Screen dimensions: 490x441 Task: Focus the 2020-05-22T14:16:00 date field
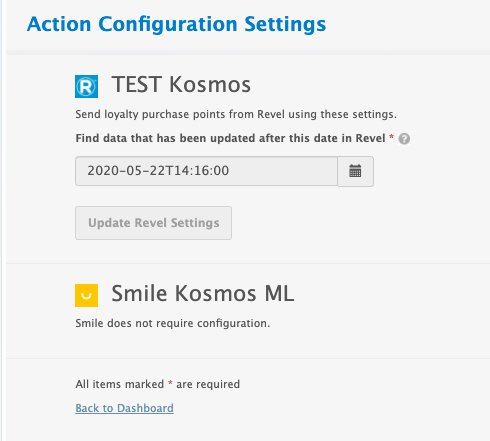coord(206,171)
